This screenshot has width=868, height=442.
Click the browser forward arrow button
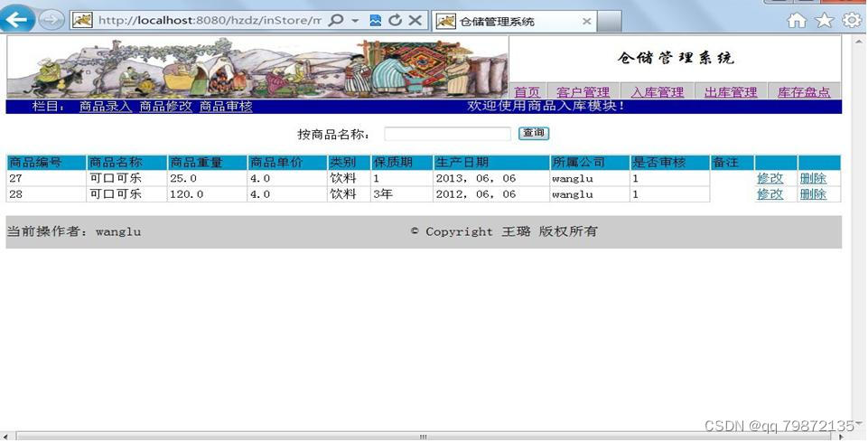pyautogui.click(x=51, y=21)
